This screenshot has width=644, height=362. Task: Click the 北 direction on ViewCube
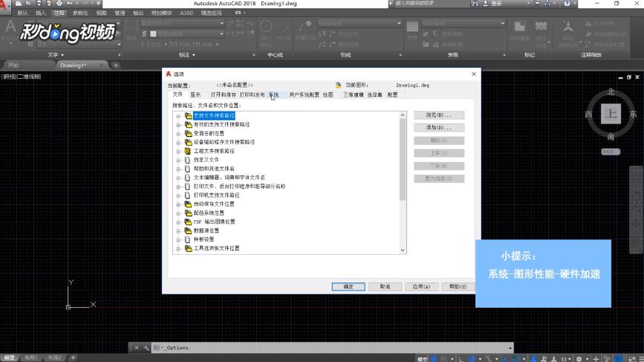(611, 91)
